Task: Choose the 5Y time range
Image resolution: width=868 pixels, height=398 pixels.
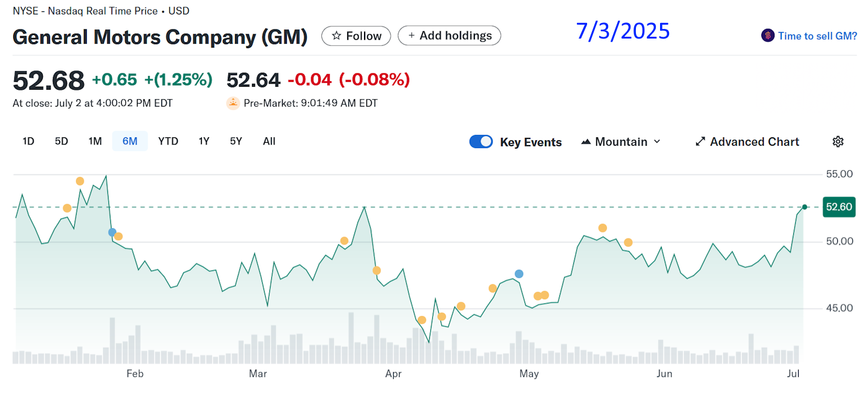Action: [x=236, y=141]
